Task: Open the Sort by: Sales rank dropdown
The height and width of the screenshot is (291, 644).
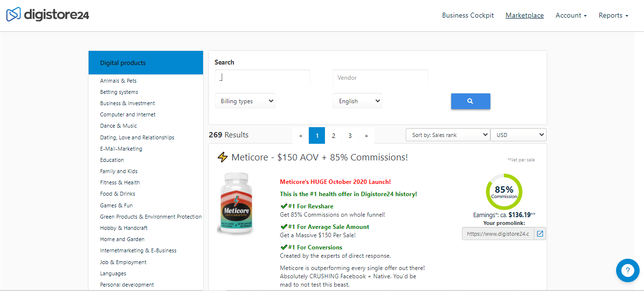Action: (x=448, y=135)
